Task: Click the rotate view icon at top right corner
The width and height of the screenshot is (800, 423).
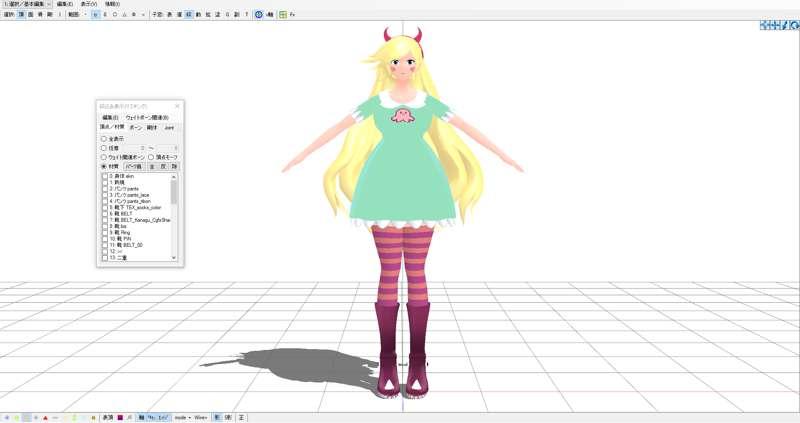Action: click(x=795, y=26)
